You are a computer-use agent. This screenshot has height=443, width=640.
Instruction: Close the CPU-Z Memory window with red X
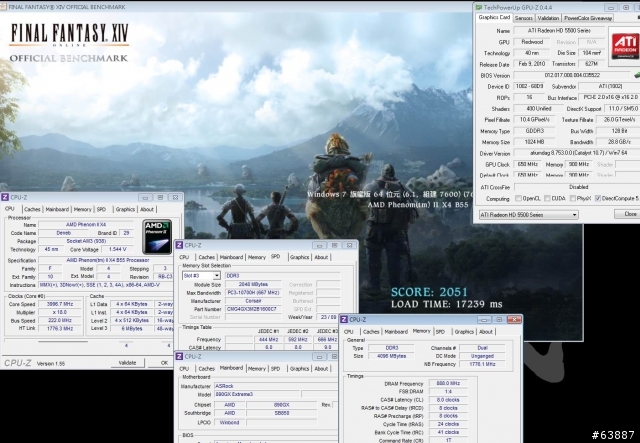tap(514, 319)
